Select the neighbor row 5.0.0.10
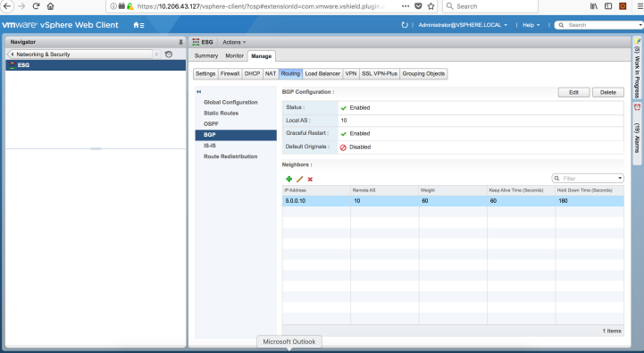Screen dimensions: 644x353 click(453, 201)
